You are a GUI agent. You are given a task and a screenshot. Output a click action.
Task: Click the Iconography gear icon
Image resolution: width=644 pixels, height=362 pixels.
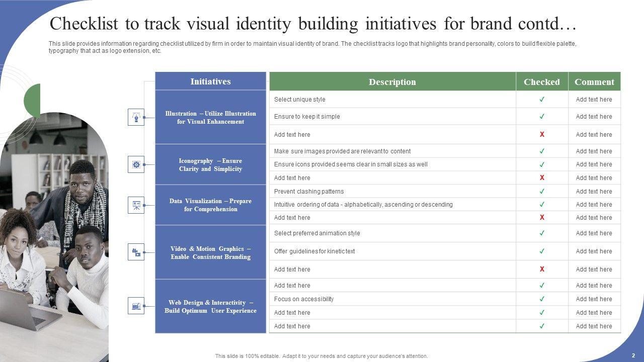tap(136, 164)
